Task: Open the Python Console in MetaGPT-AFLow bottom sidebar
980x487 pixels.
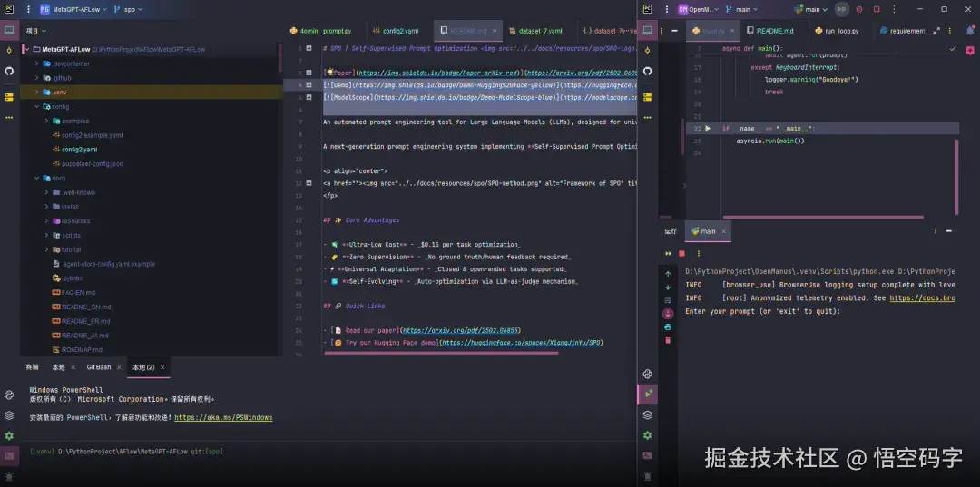Action: 9,394
